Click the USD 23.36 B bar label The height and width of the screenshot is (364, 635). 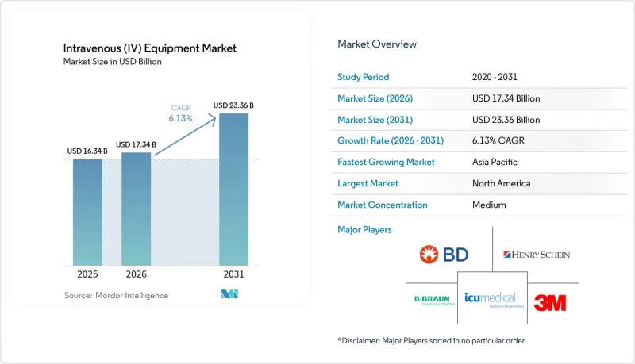pos(233,105)
